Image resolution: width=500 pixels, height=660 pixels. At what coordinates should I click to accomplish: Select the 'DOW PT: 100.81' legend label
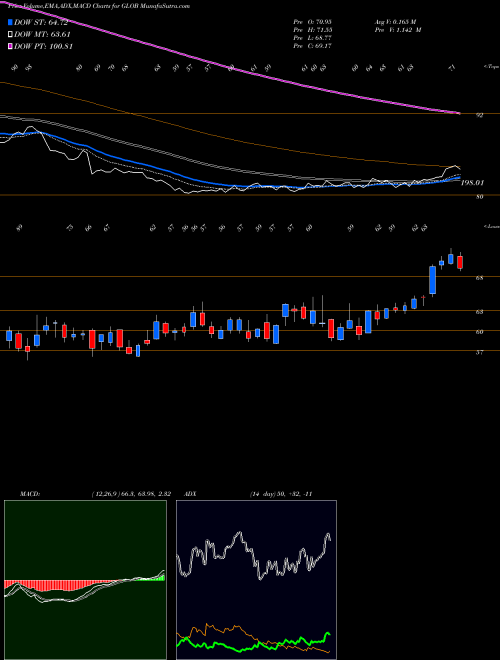coord(44,46)
